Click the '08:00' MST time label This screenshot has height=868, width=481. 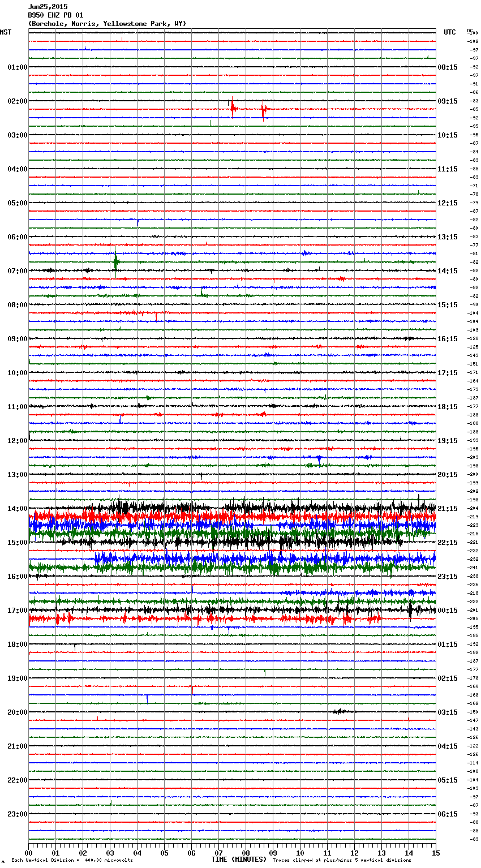click(18, 305)
